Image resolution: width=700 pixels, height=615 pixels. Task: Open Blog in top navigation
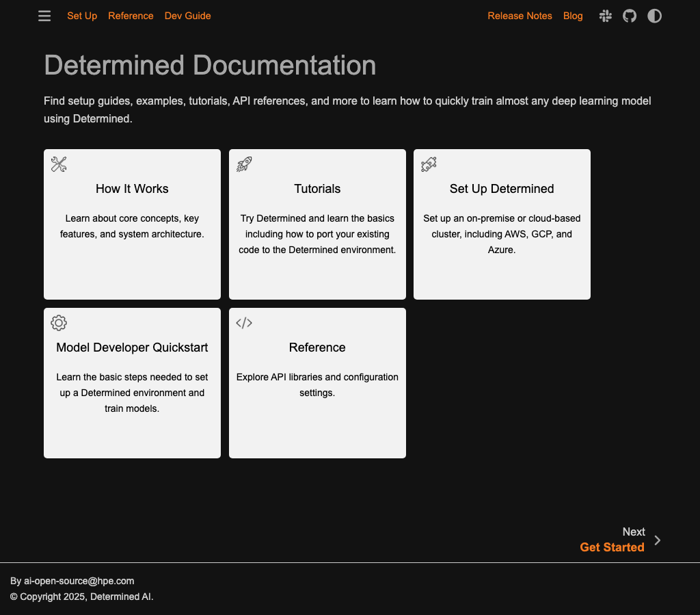(x=573, y=16)
